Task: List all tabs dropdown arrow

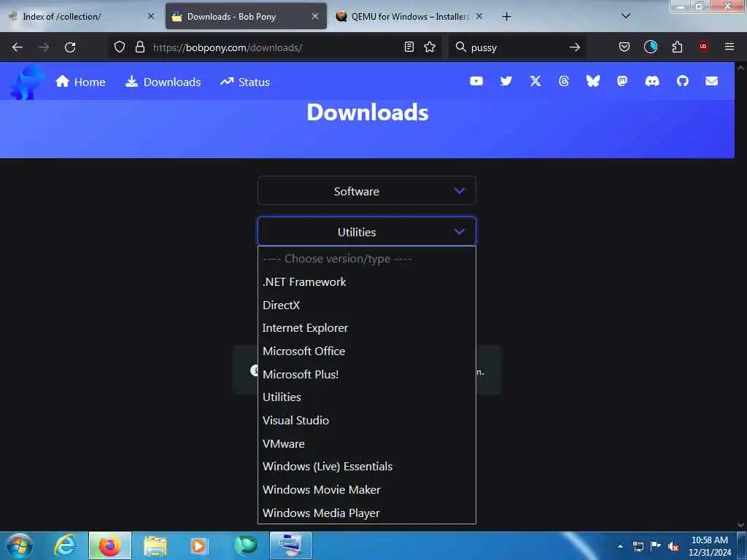Action: [x=626, y=16]
